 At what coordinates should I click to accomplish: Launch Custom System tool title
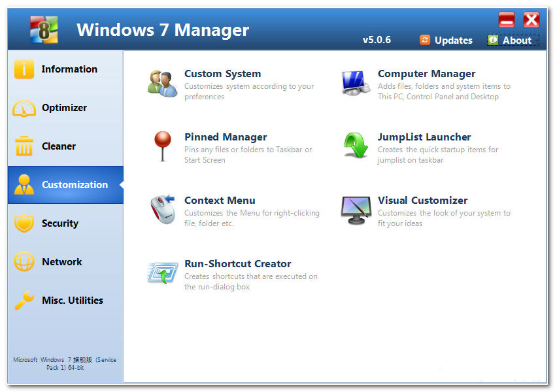coord(223,74)
